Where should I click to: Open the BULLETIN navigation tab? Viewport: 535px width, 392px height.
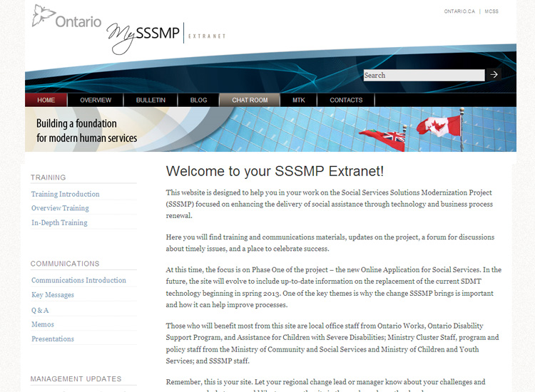(x=151, y=100)
